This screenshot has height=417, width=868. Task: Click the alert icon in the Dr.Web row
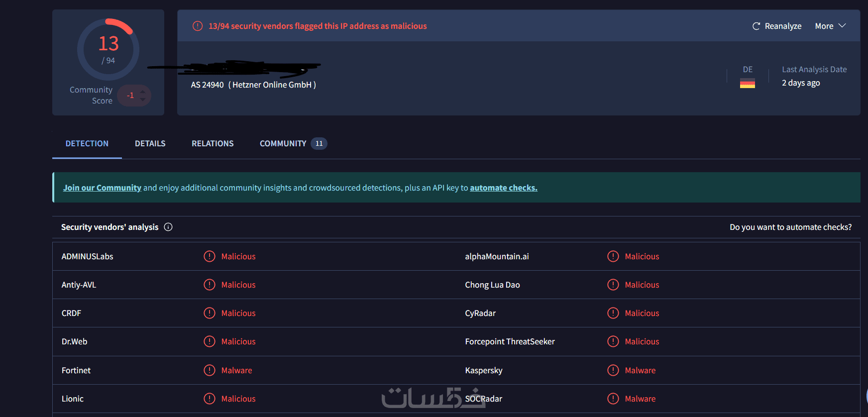pyautogui.click(x=210, y=341)
